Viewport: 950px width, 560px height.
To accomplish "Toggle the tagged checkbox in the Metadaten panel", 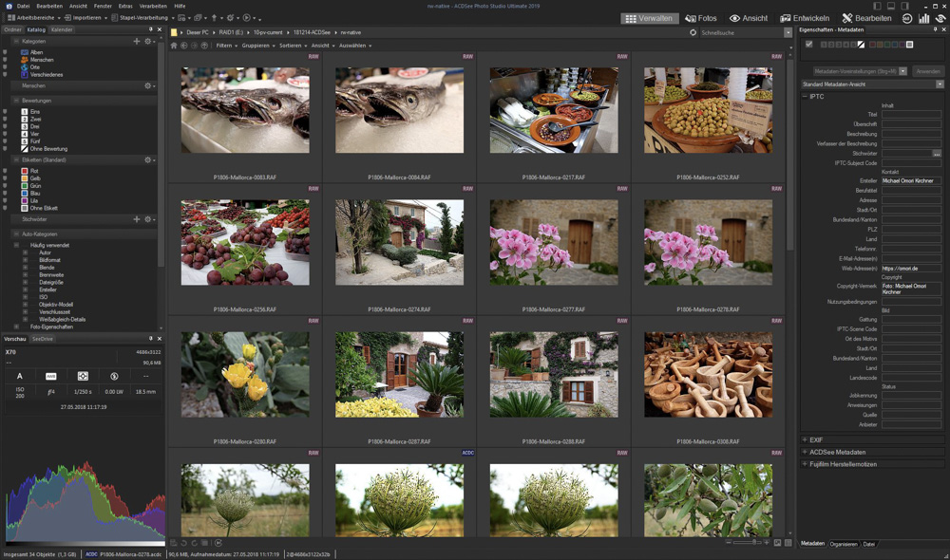I will (808, 45).
